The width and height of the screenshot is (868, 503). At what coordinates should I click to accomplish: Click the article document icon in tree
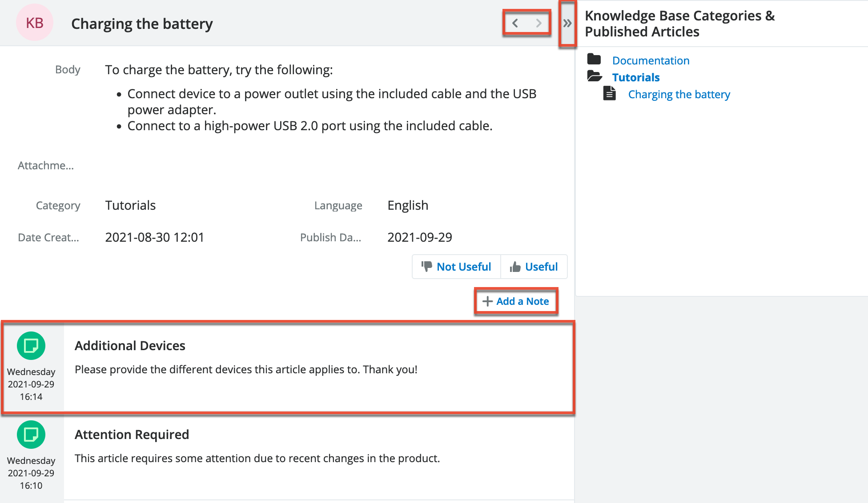point(609,94)
